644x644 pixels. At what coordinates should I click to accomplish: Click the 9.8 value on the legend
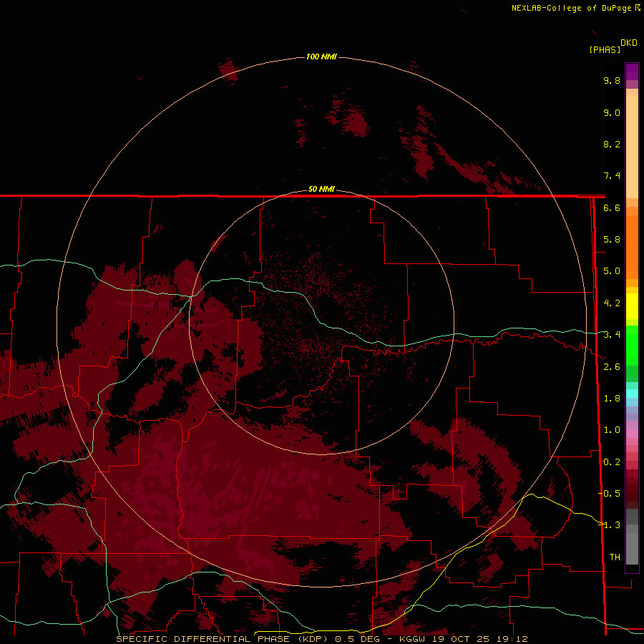(612, 80)
